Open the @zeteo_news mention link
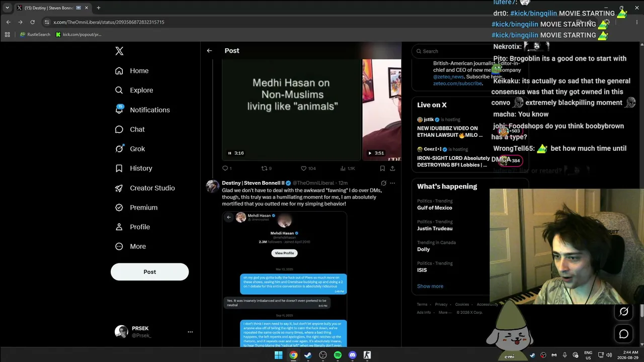The image size is (644, 362). point(448,77)
